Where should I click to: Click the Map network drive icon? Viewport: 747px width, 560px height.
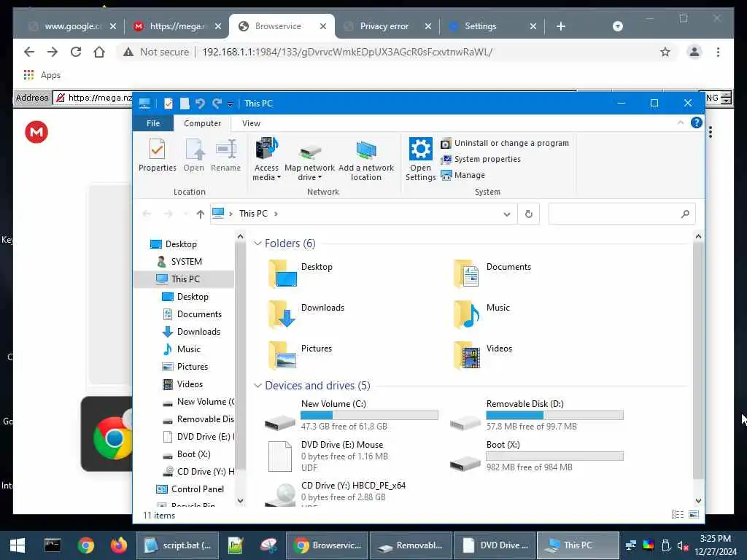[x=309, y=152]
